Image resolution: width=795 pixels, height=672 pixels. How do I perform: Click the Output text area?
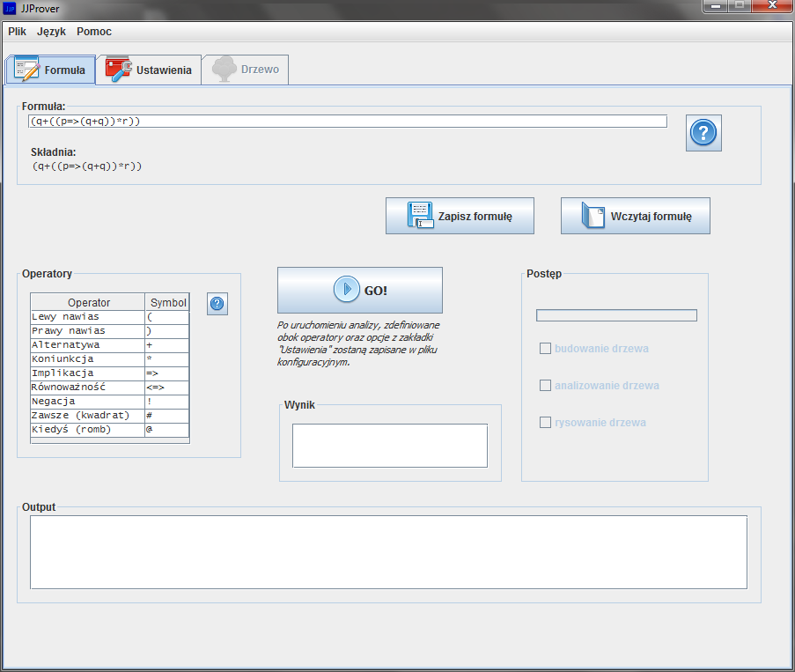pos(388,552)
